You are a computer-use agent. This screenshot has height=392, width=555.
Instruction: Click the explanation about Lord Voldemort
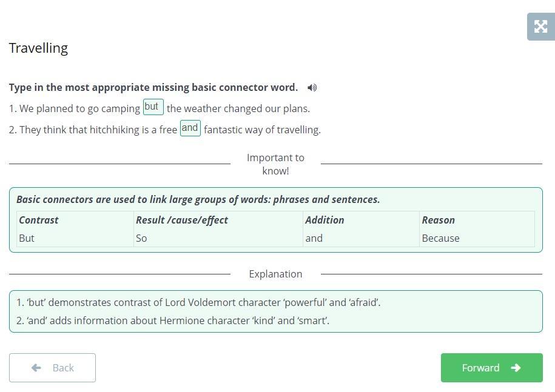tap(198, 302)
